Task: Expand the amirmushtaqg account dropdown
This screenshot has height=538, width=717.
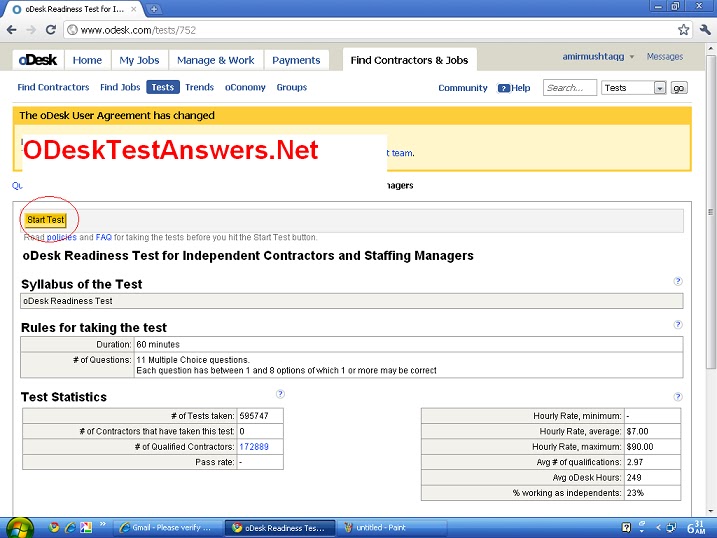Action: [631, 57]
